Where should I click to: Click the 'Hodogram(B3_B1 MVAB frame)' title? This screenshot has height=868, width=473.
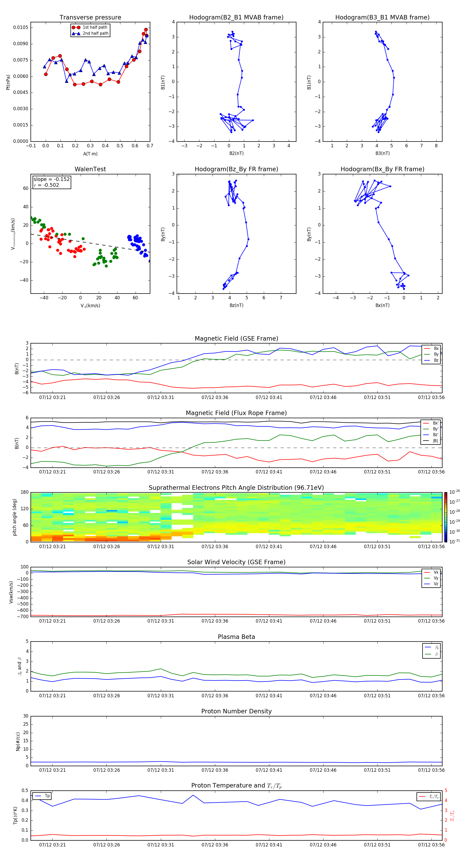(x=382, y=17)
